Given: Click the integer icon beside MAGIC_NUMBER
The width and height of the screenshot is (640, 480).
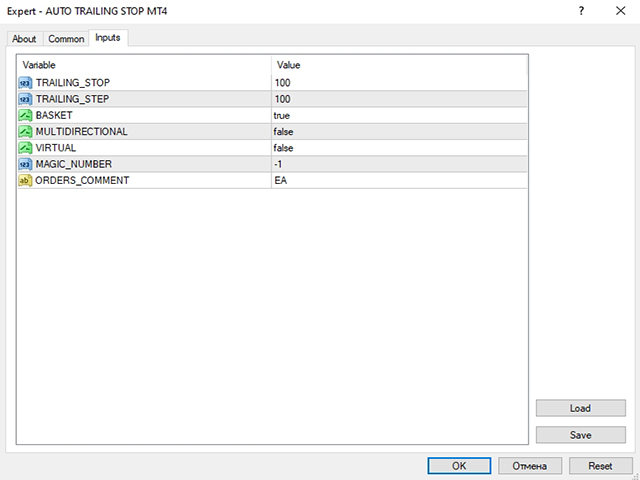Looking at the screenshot, I should [25, 164].
